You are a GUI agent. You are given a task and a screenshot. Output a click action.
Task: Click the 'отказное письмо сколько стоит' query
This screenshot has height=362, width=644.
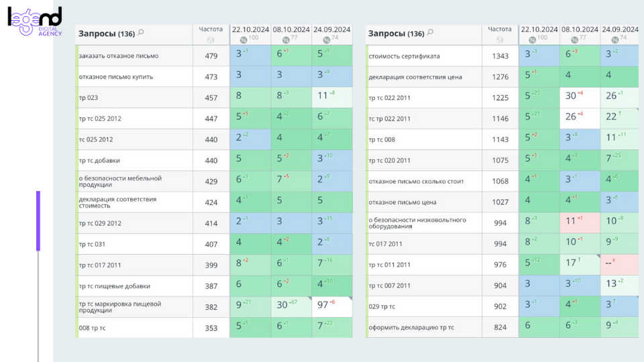click(416, 181)
